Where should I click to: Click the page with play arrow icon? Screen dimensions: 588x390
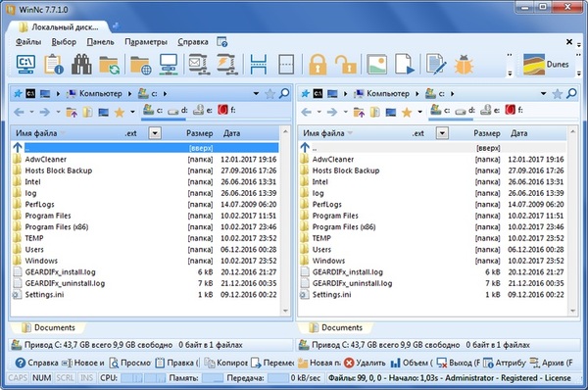(x=405, y=64)
